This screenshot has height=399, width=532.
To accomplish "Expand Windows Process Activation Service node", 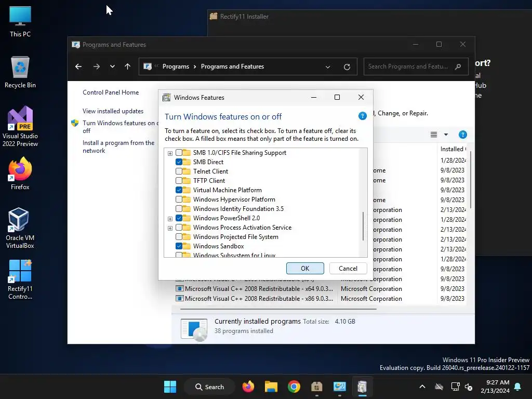I will pos(170,228).
